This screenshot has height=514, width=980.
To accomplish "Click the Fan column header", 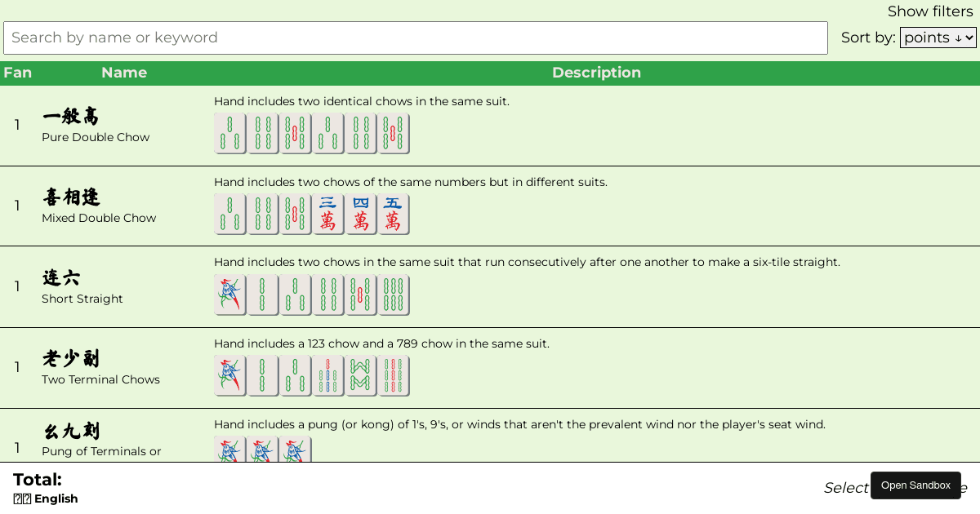I will (x=17, y=73).
